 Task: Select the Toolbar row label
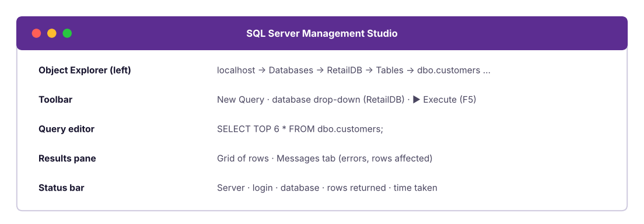(55, 100)
